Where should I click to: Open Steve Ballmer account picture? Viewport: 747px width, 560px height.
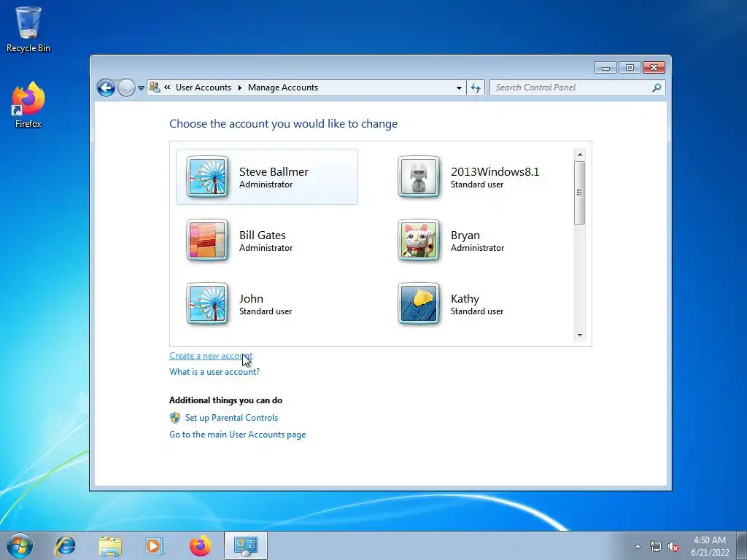click(x=206, y=176)
